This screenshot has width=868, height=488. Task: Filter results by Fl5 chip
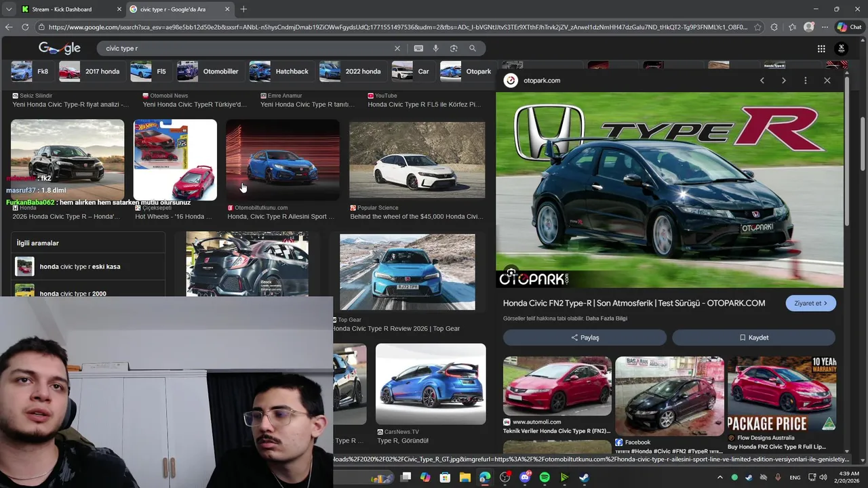click(x=149, y=71)
